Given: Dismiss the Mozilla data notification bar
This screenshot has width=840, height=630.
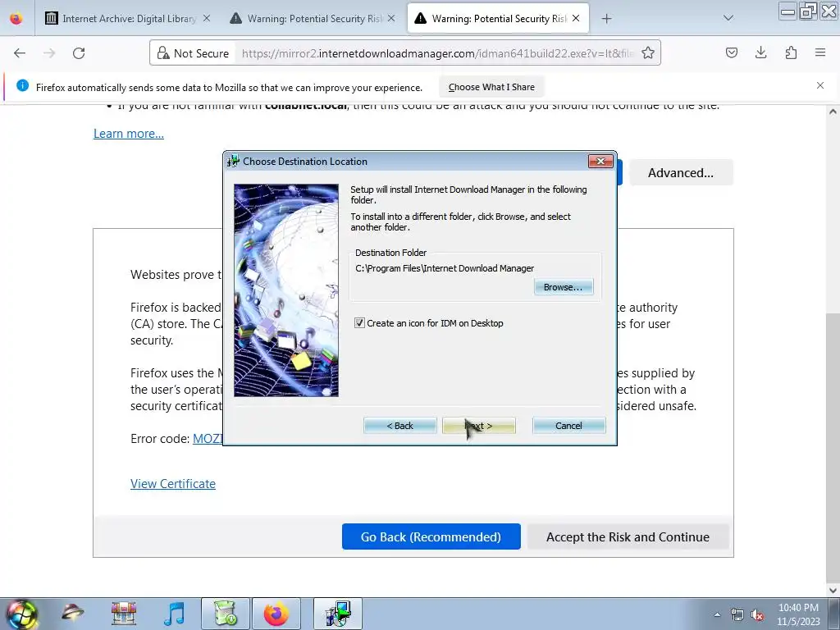Looking at the screenshot, I should tap(820, 85).
